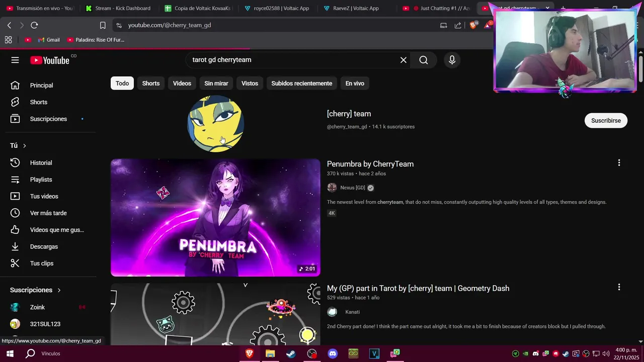Clear the search box with the X
The image size is (644, 362).
click(x=404, y=60)
